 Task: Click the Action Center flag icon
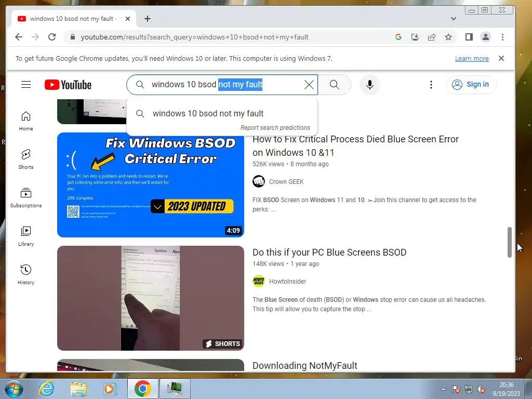(x=456, y=390)
